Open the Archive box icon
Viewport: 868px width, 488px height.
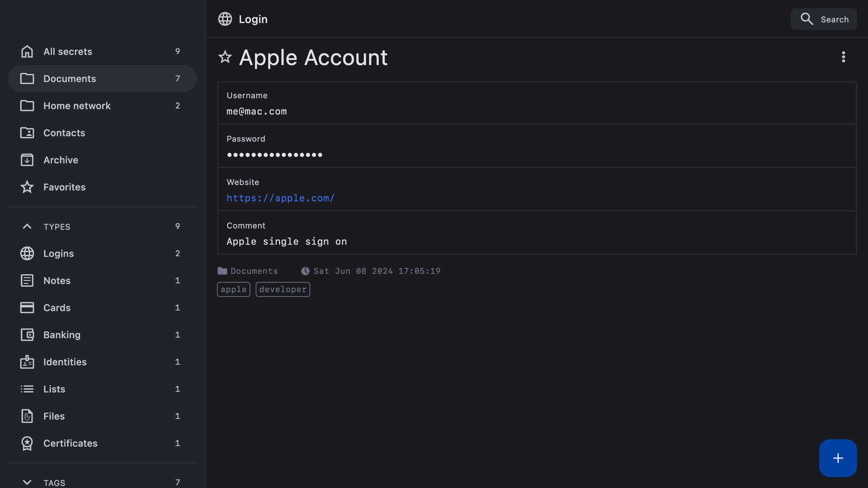[x=27, y=160]
